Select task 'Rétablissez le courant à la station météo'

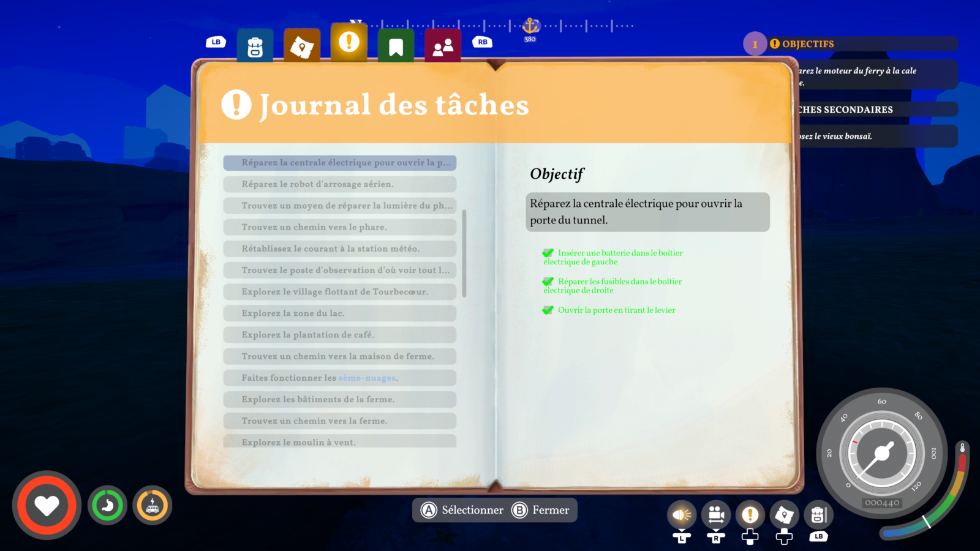(340, 249)
